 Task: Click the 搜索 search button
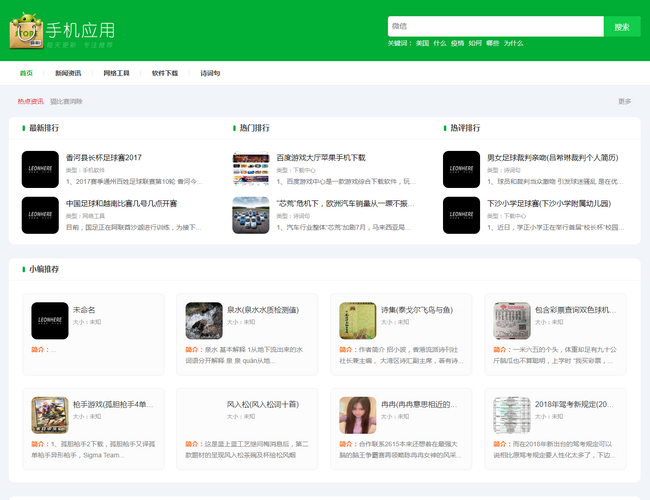[x=622, y=27]
